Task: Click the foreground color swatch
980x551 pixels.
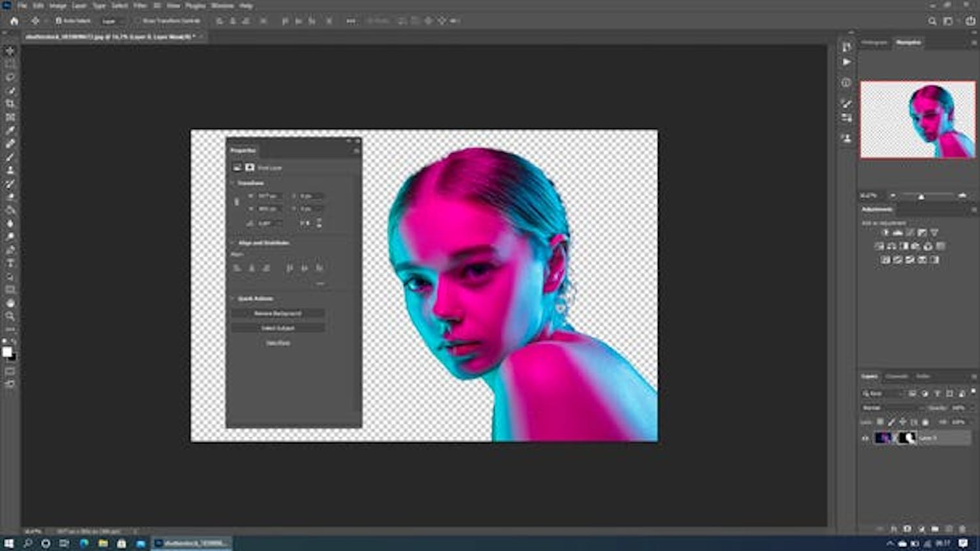Action: click(8, 350)
